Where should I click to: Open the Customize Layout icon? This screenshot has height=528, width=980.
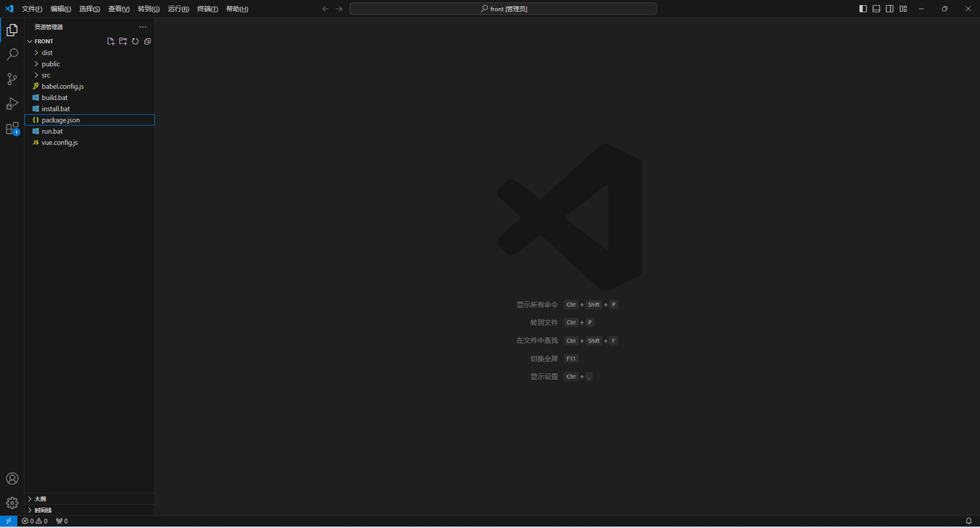(903, 9)
